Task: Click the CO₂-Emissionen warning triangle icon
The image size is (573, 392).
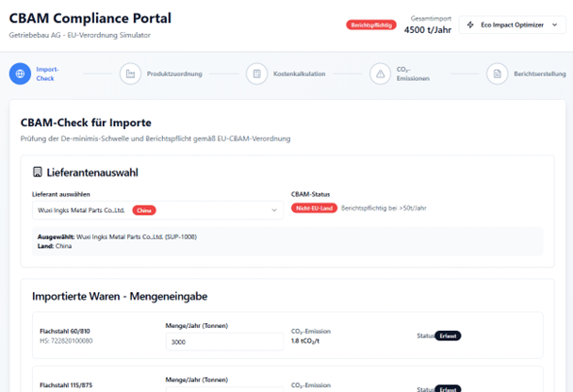Action: [380, 73]
